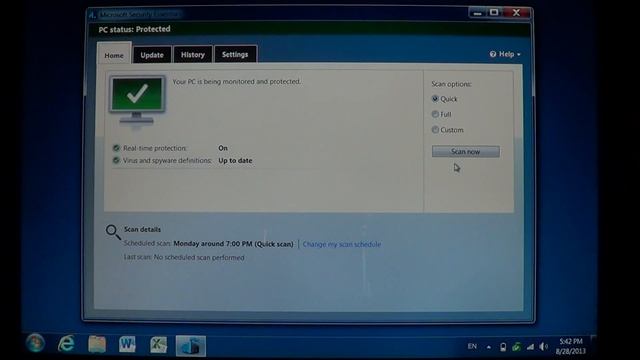Image resolution: width=640 pixels, height=360 pixels.
Task: Click 'No scheduled scan performed' text
Action: pyautogui.click(x=199, y=258)
